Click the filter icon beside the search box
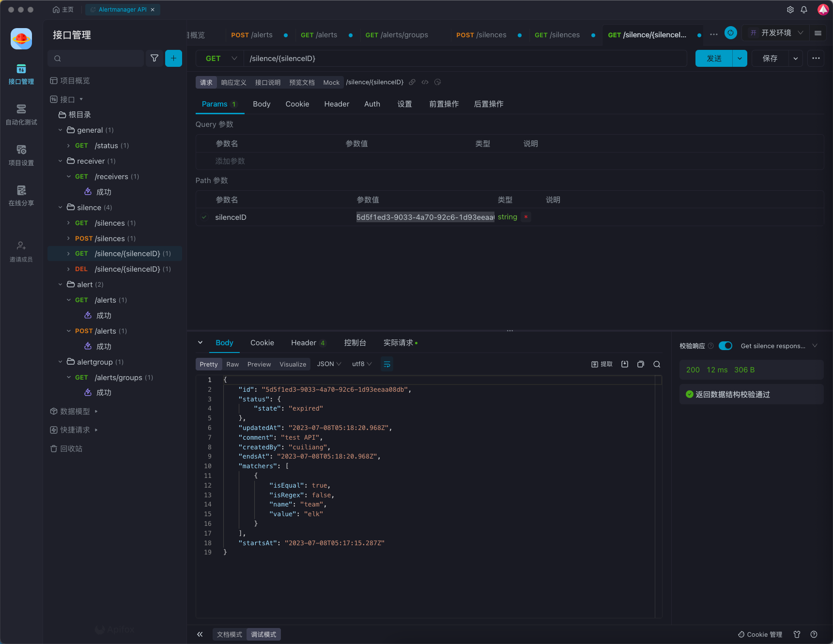This screenshot has width=833, height=644. tap(154, 58)
